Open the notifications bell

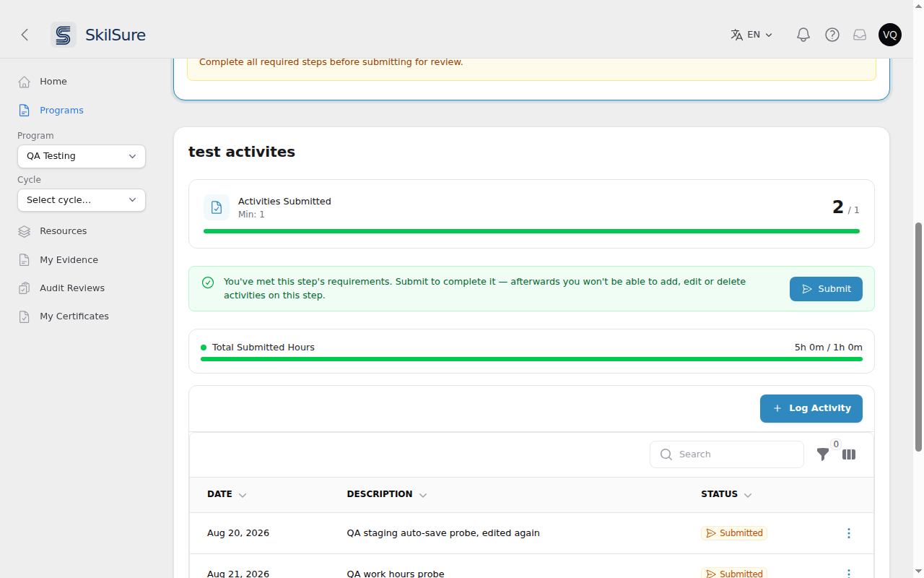click(x=803, y=35)
